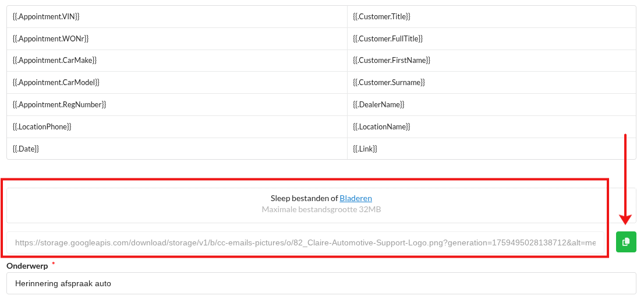Open the Bladeren file browse link
This screenshot has height=306, width=644.
pyautogui.click(x=356, y=199)
